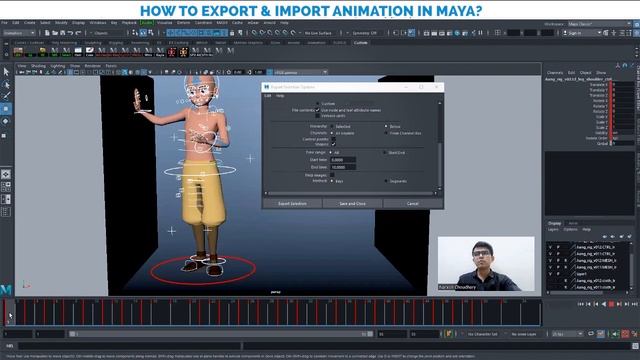The width and height of the screenshot is (640, 360).
Task: Undo the last action in the toolbar
Action: (x=70, y=33)
